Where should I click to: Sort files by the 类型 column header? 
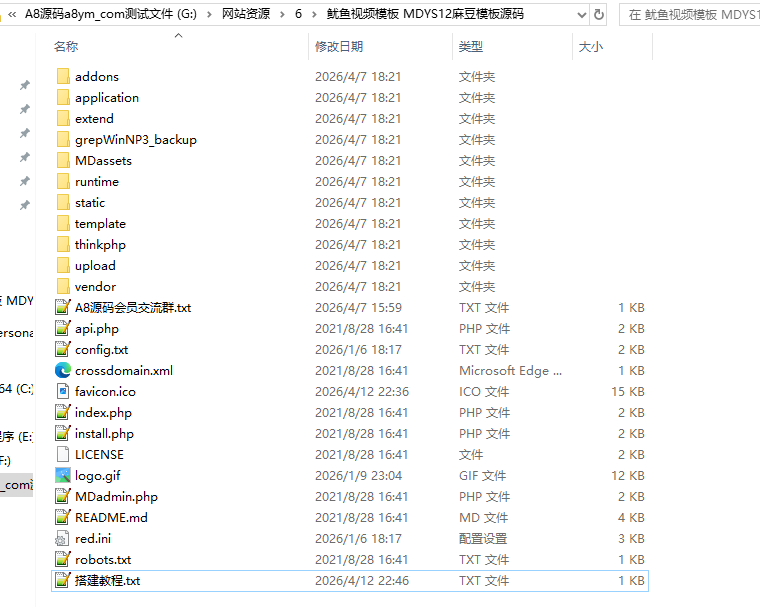[471, 47]
